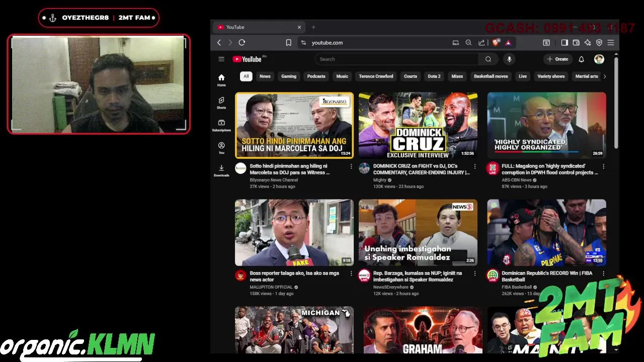Select the Terence Crawford chip
This screenshot has width=644, height=362.
(376, 76)
